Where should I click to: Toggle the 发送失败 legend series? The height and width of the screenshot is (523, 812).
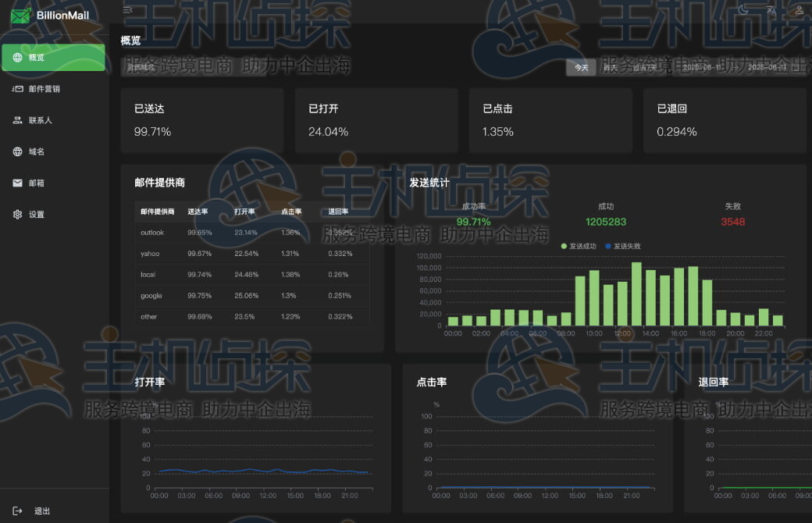point(623,246)
